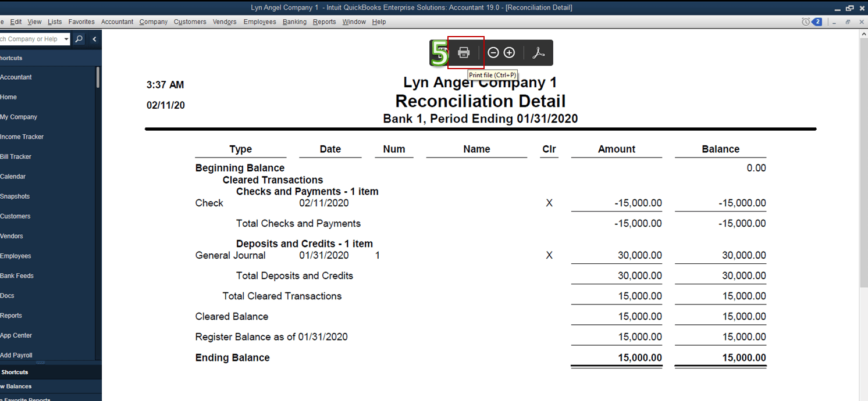868x401 pixels.
Task: Open the Reports menu
Action: tap(324, 22)
